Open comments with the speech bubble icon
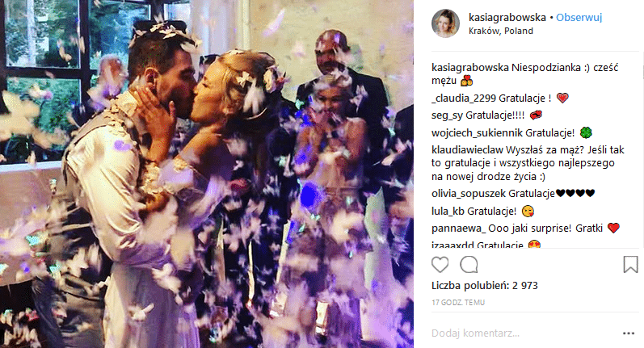Screen dimensions: 644x348 [469, 265]
